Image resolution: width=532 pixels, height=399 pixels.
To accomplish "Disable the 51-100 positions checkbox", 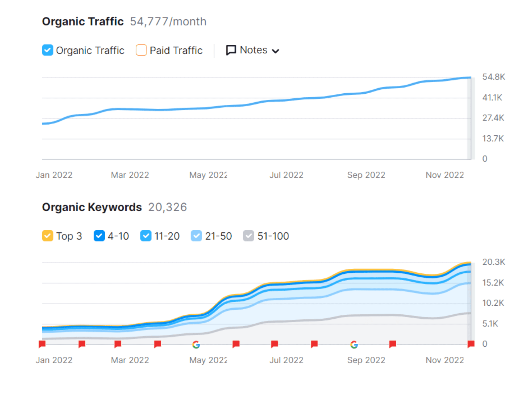I will coord(248,236).
